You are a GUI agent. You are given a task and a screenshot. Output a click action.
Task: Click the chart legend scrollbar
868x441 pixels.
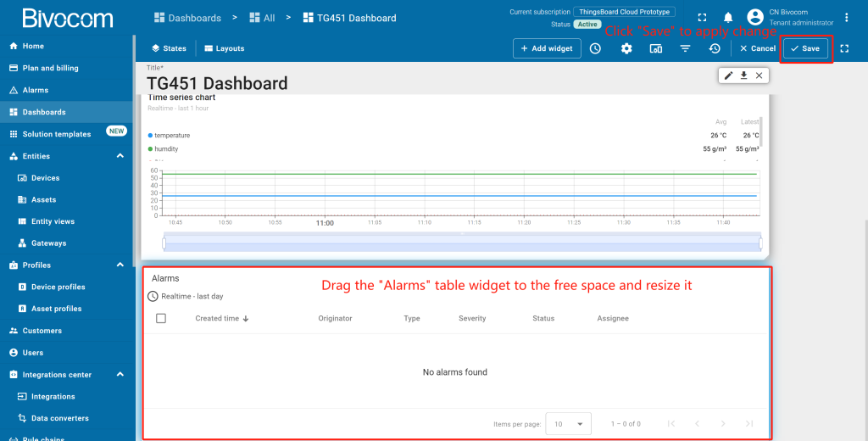pos(762,131)
